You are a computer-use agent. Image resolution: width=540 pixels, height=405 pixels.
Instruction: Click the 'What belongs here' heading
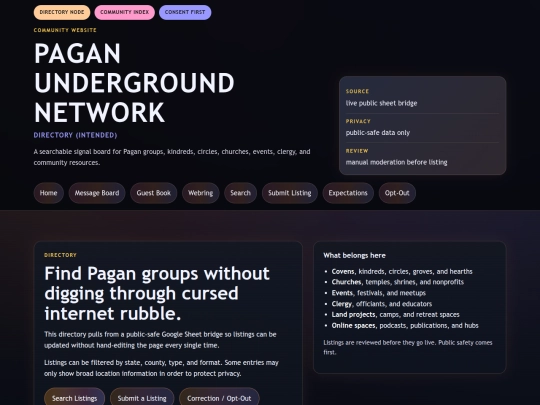(x=354, y=256)
